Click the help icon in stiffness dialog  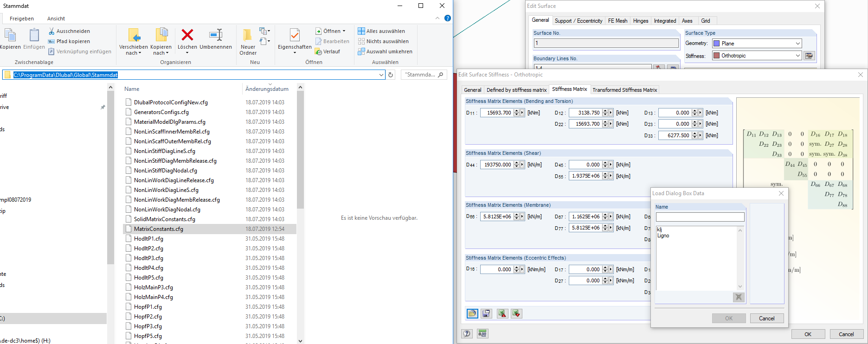click(467, 333)
